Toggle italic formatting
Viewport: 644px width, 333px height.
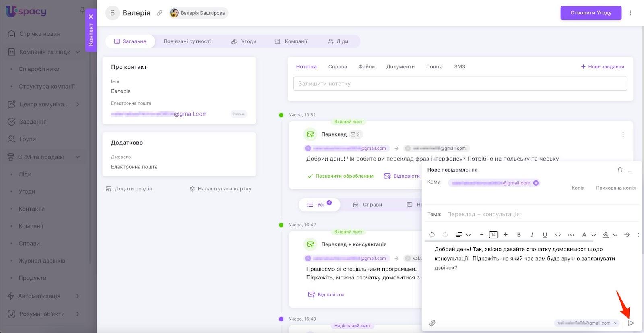point(532,234)
